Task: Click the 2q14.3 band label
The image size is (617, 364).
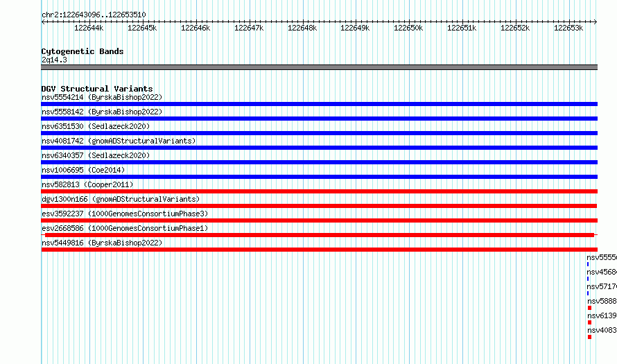Action: tap(54, 60)
